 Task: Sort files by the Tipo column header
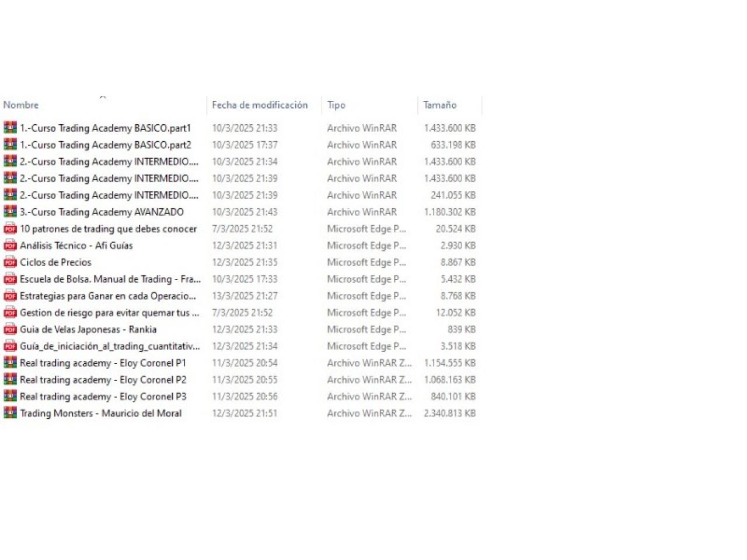click(336, 105)
